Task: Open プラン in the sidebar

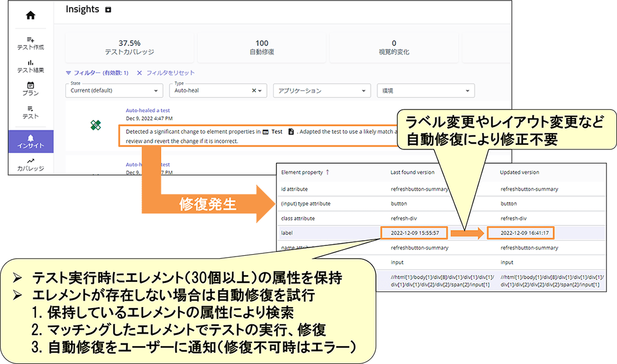Action: [x=30, y=88]
